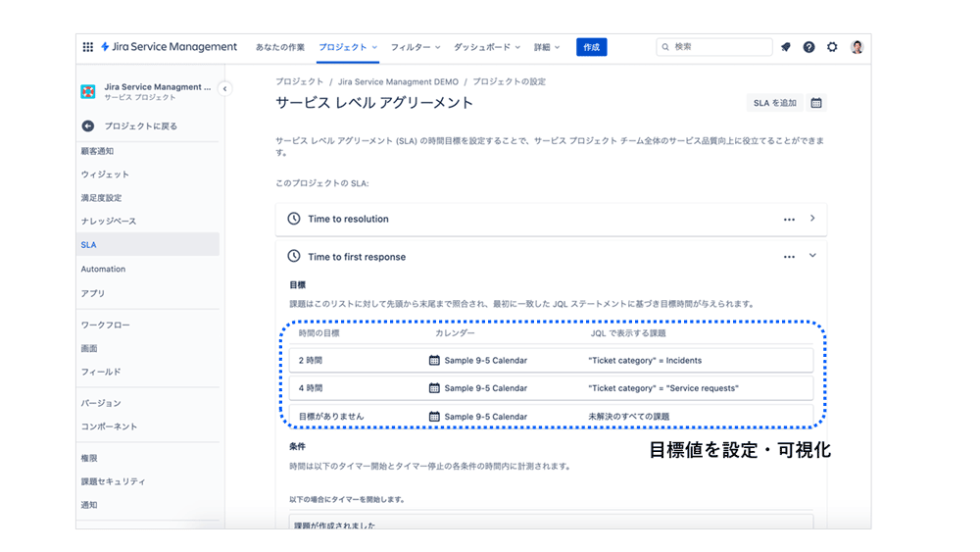Click the 2 時間 goal cell
The image size is (980, 552).
[x=311, y=361]
